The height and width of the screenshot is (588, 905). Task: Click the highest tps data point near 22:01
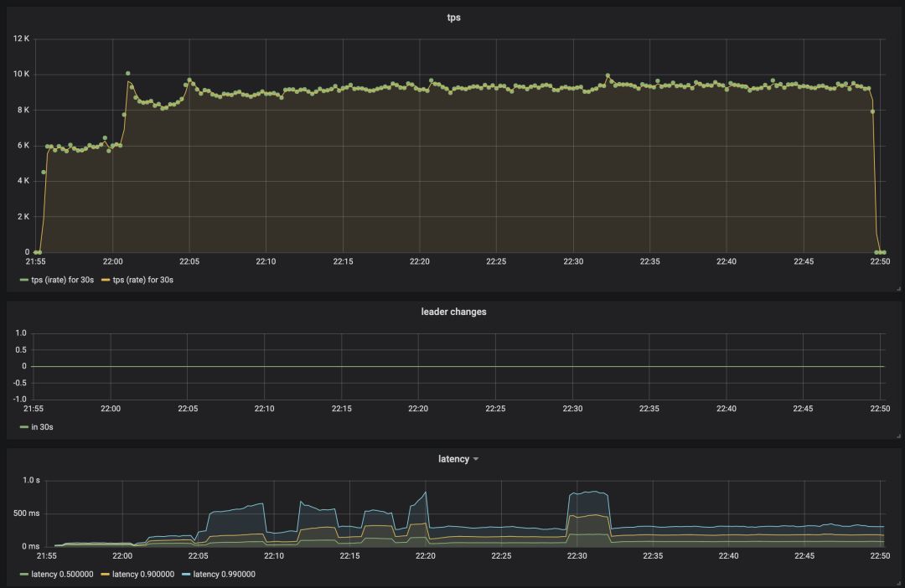click(127, 74)
